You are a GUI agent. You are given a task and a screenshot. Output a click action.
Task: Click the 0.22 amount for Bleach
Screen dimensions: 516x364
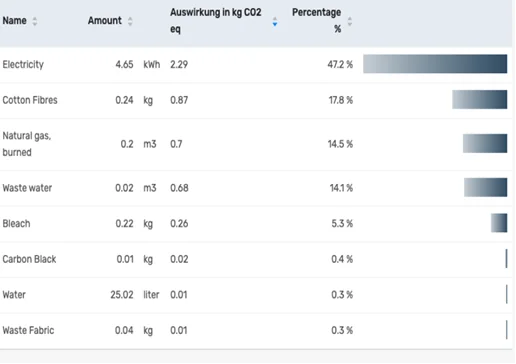click(124, 224)
